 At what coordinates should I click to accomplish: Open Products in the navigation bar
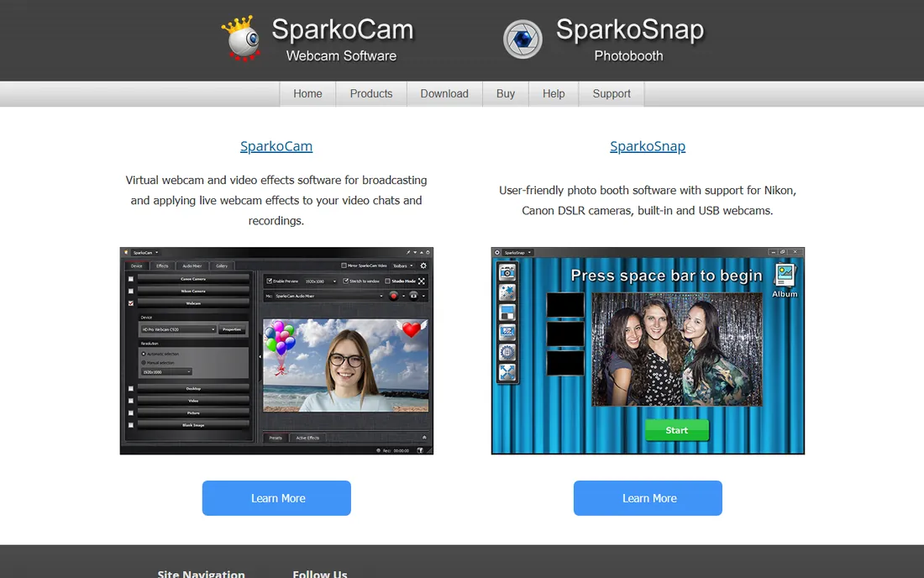(371, 94)
